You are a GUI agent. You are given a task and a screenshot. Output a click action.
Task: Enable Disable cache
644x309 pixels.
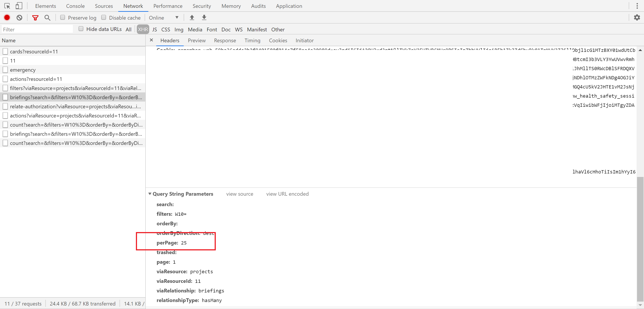103,17
